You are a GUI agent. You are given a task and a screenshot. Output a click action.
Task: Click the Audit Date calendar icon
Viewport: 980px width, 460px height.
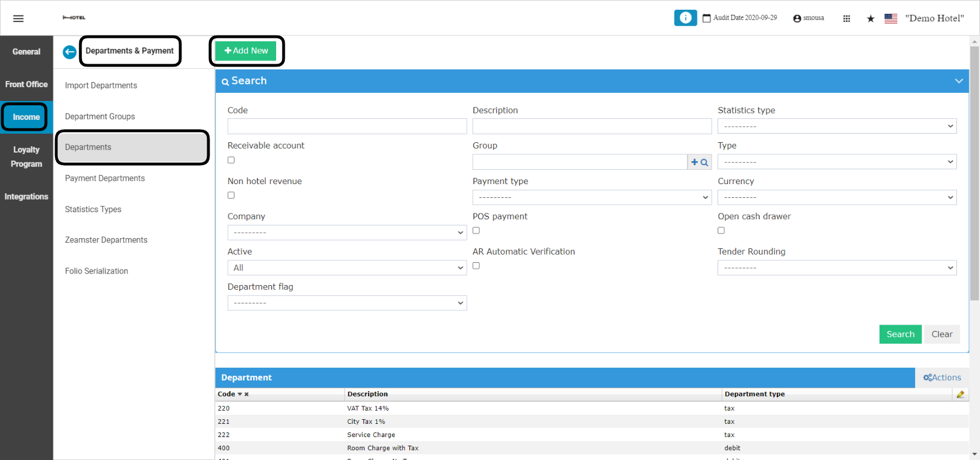click(707, 18)
